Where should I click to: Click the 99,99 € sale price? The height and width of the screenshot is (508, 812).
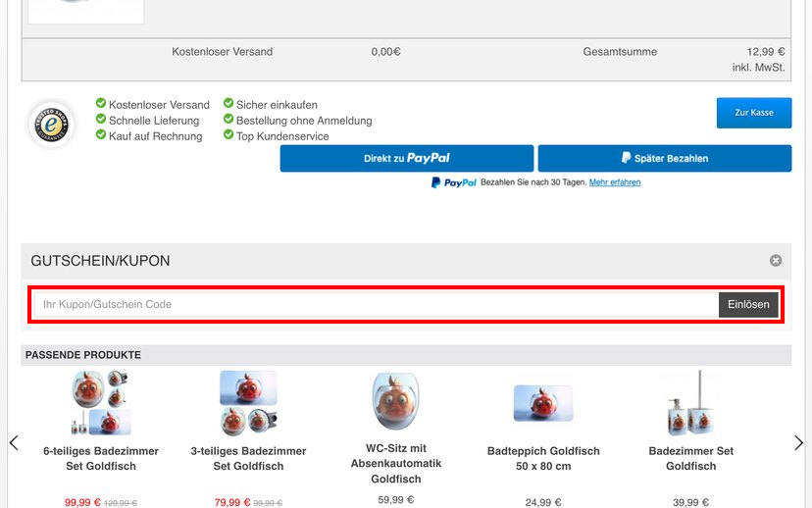tap(82, 502)
